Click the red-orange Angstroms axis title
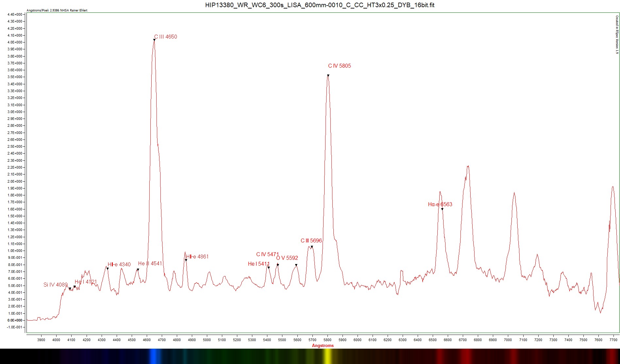 [323, 345]
